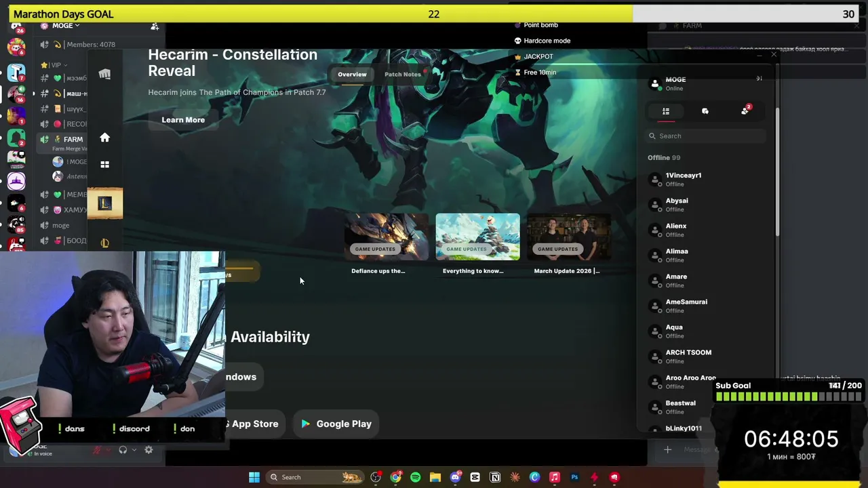The image size is (868, 488).
Task: Open Notion from the taskbar
Action: (x=495, y=477)
